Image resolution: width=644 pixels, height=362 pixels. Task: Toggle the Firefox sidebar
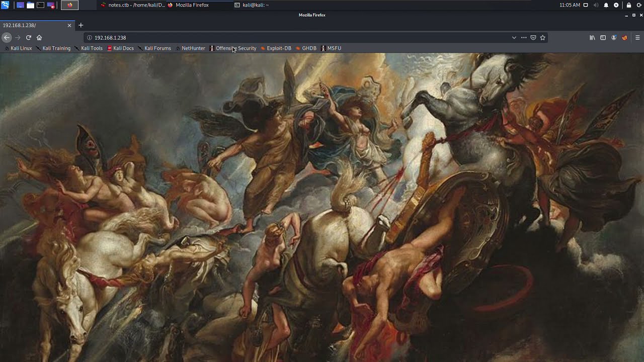603,38
